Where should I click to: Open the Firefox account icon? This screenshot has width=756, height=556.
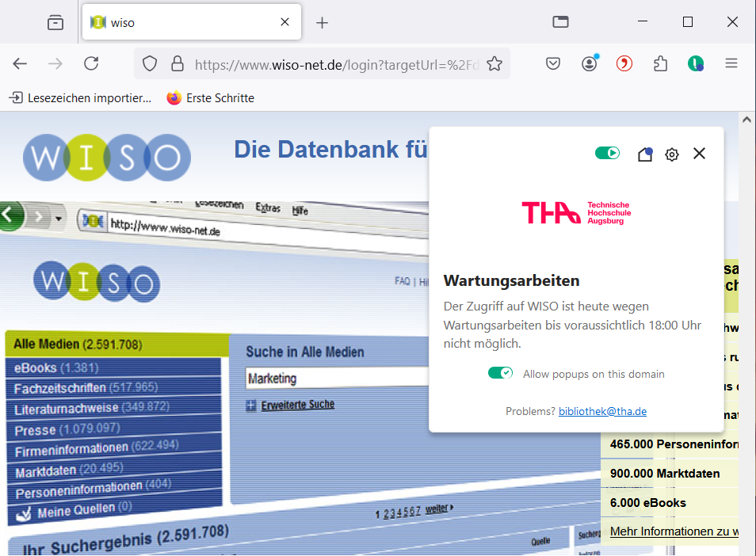(589, 63)
